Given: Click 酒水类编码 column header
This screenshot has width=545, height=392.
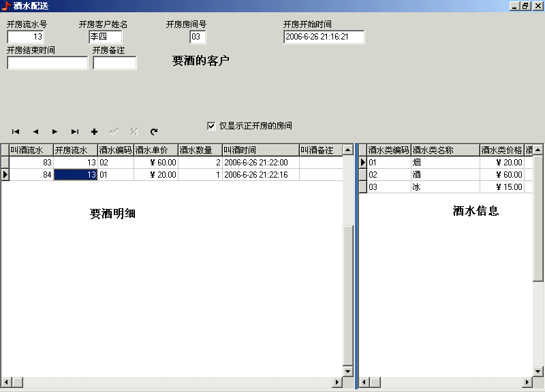Looking at the screenshot, I should point(388,150).
